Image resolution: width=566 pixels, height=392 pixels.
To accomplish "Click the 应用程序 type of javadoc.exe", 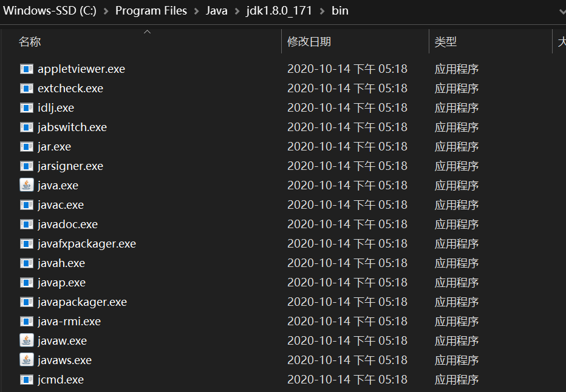I will coord(456,225).
